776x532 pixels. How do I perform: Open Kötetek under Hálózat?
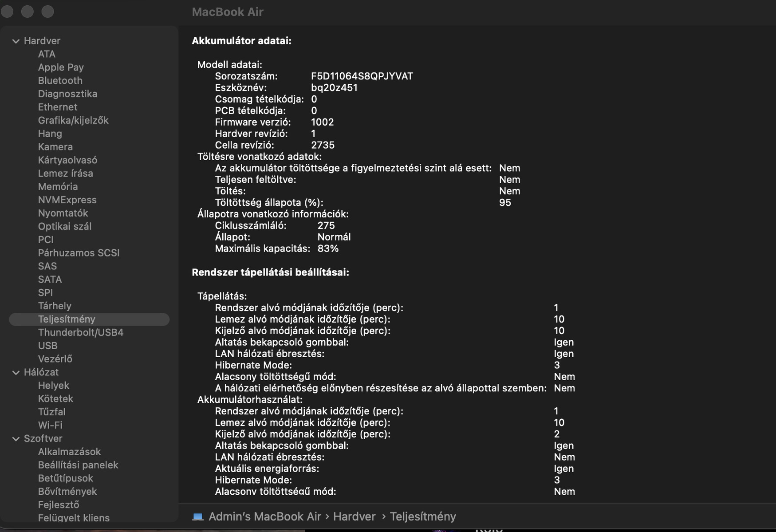(55, 399)
